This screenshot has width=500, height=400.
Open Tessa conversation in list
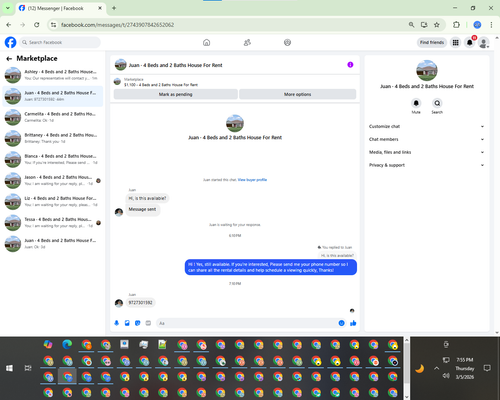53,223
